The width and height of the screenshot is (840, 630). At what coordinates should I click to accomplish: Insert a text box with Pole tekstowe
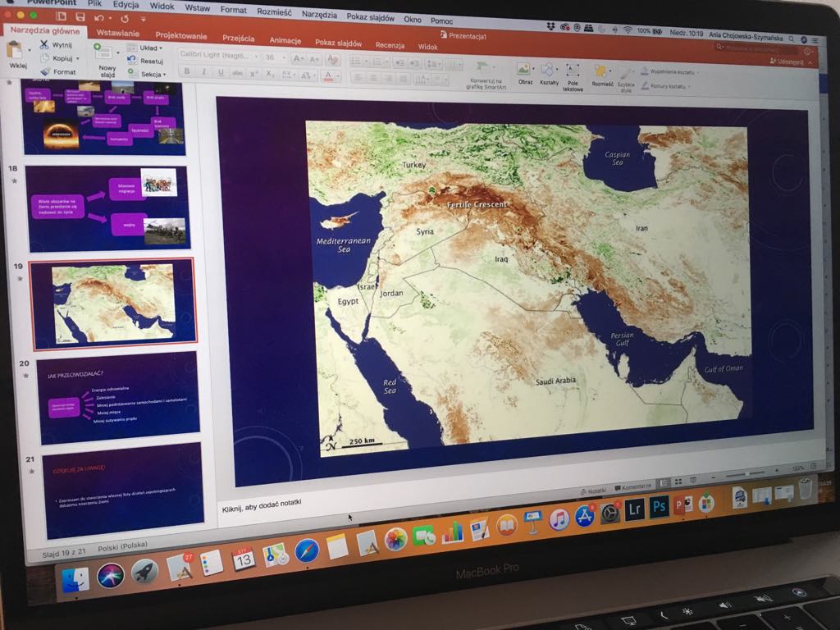(x=573, y=71)
